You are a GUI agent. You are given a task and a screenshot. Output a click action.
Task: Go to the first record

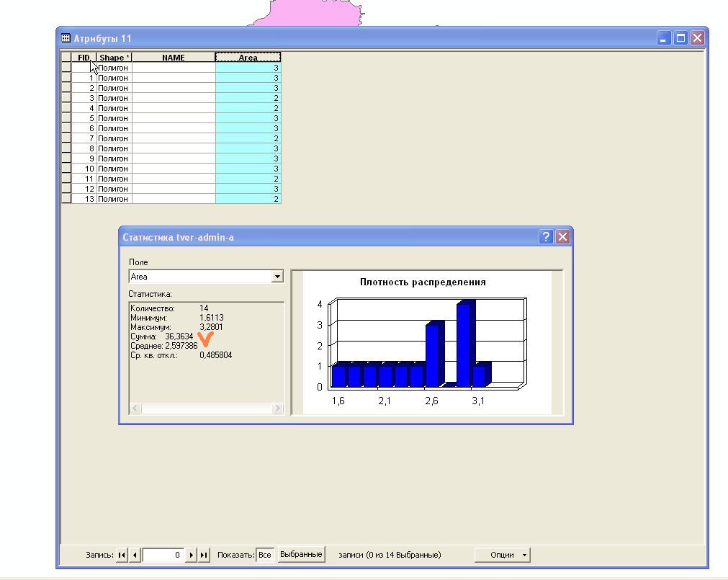pos(122,555)
